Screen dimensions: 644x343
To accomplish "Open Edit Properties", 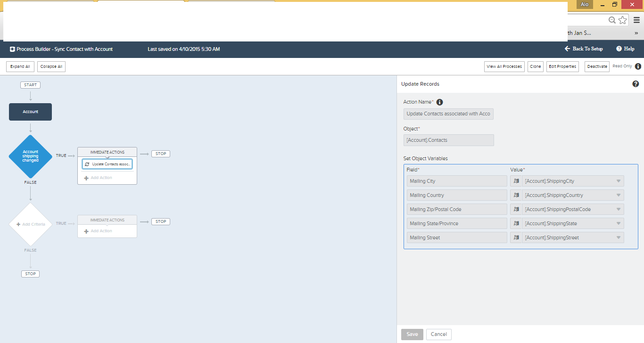I will (x=563, y=66).
